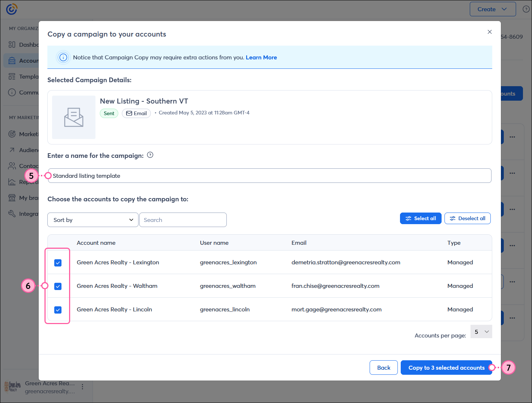Click the Email column header
The height and width of the screenshot is (403, 532).
tap(299, 243)
